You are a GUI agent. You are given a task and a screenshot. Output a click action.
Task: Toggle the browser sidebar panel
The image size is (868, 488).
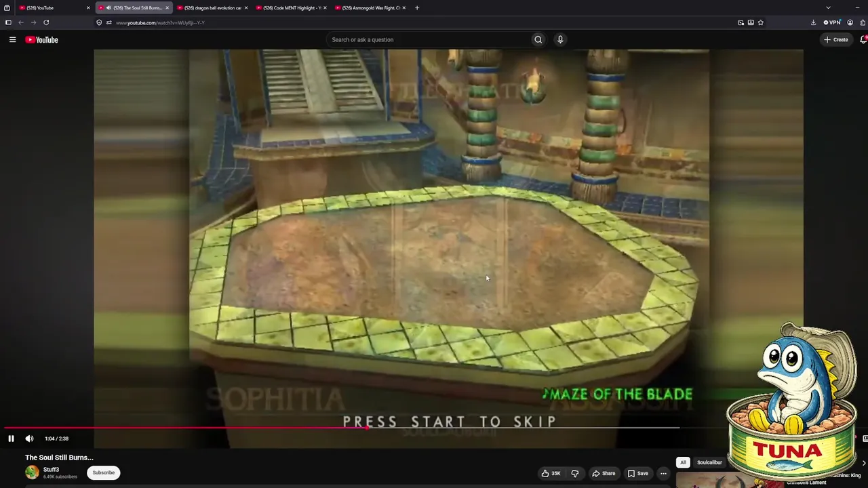pyautogui.click(x=8, y=22)
